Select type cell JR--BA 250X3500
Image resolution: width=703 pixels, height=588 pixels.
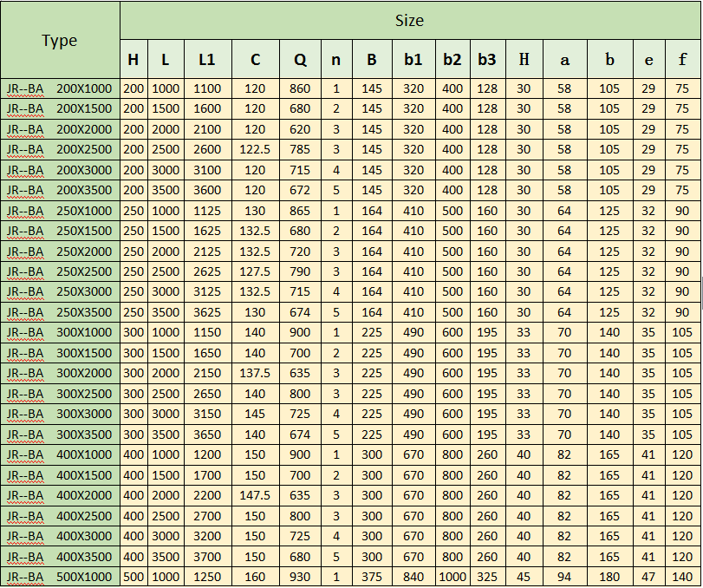(x=60, y=312)
